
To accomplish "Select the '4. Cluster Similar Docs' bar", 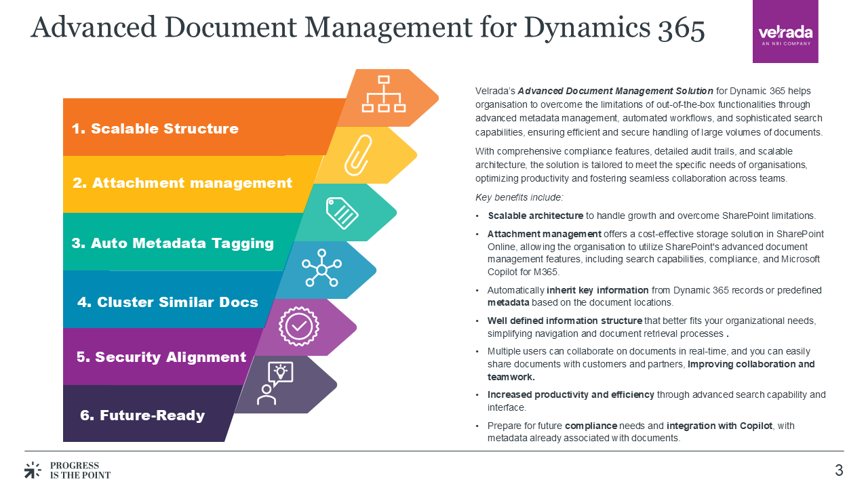I will tap(172, 300).
